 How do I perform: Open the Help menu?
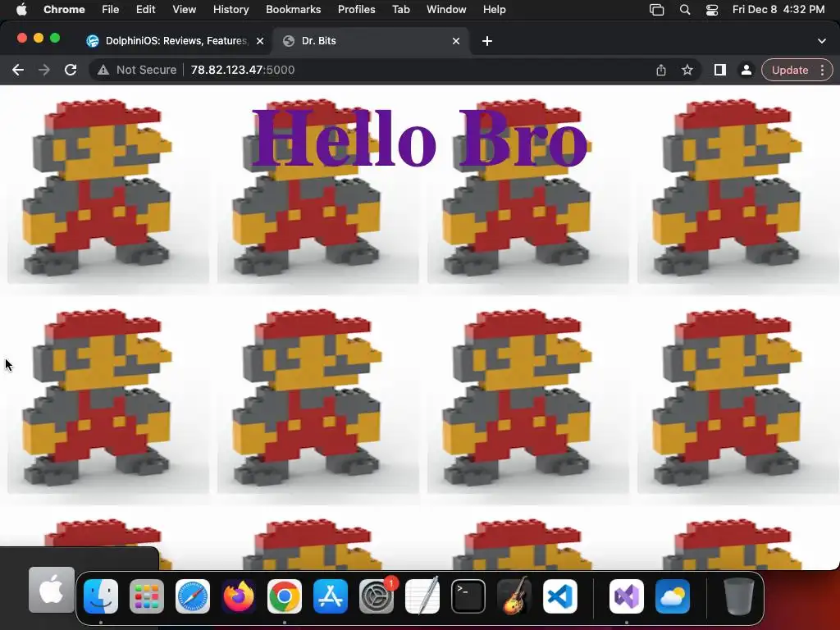tap(494, 9)
